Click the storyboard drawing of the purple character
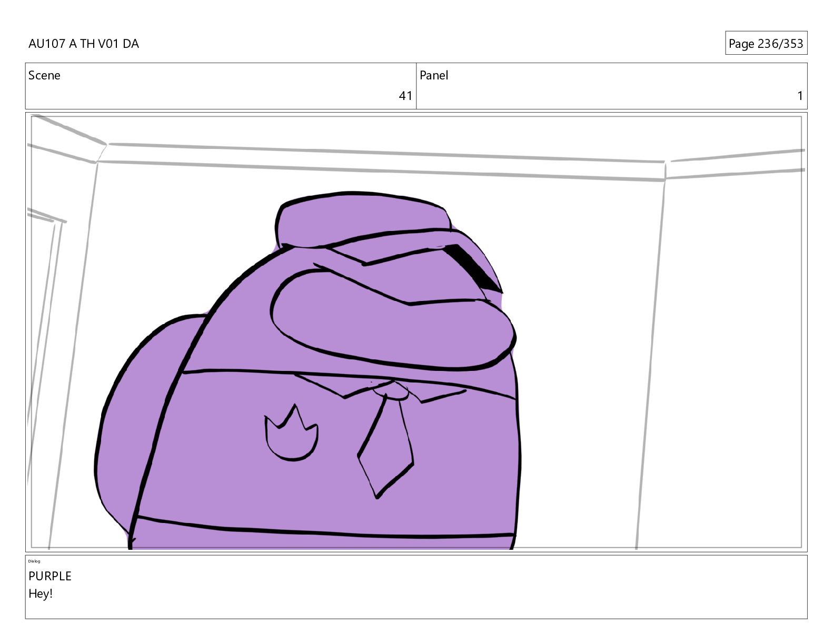 [307, 371]
